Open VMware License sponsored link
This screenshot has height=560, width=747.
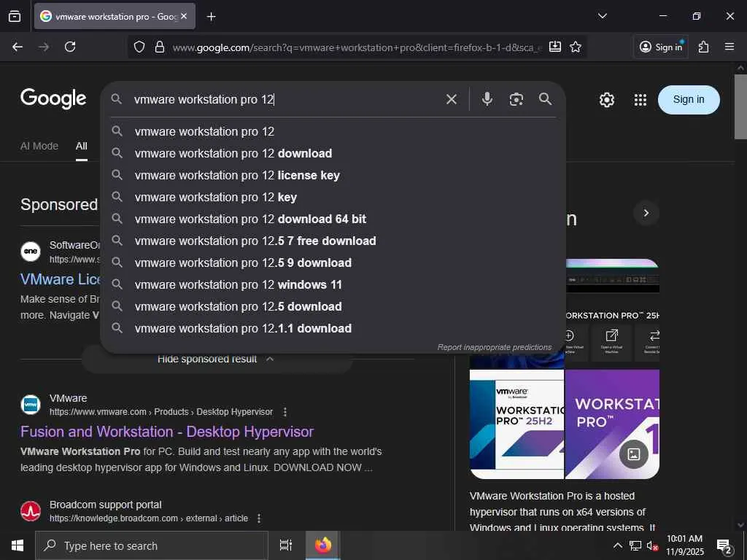pyautogui.click(x=60, y=279)
